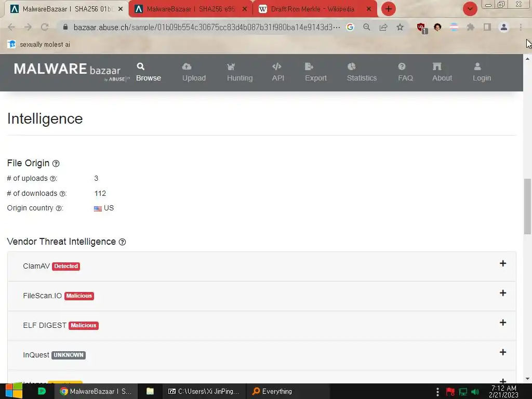The image size is (532, 399).
Task: Open the Windows Start button
Action: pos(14,391)
